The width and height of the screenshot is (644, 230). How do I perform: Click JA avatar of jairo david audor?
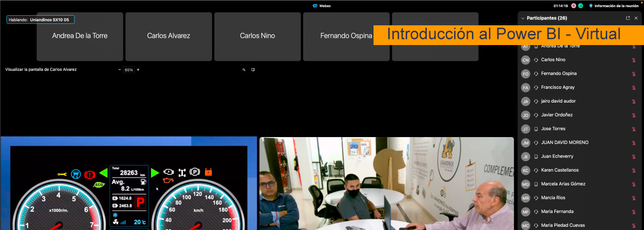point(526,101)
